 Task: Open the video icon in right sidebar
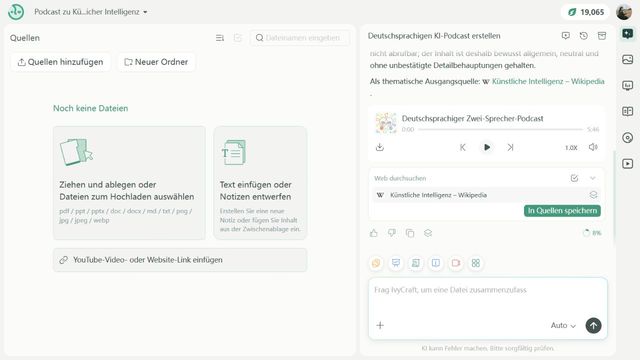[627, 164]
